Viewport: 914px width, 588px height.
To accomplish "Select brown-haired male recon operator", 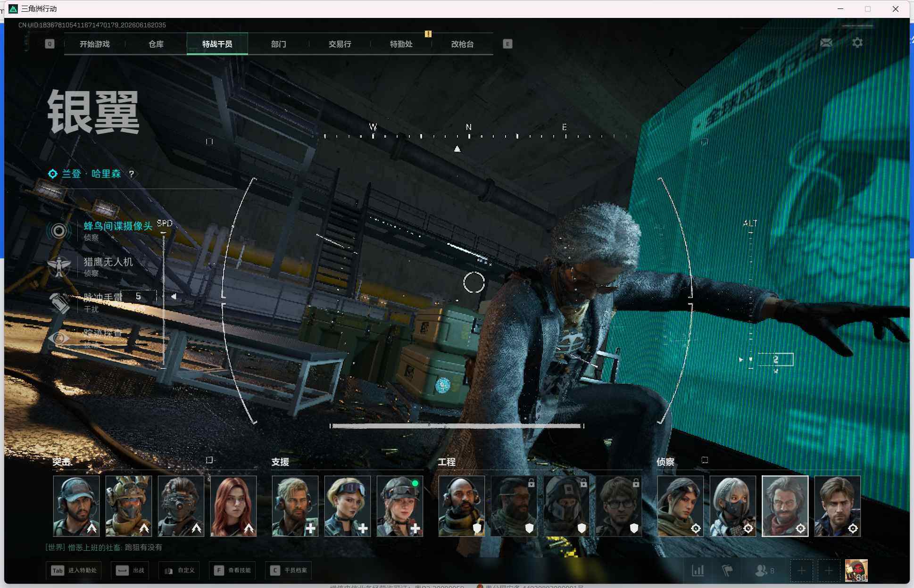I will 838,506.
